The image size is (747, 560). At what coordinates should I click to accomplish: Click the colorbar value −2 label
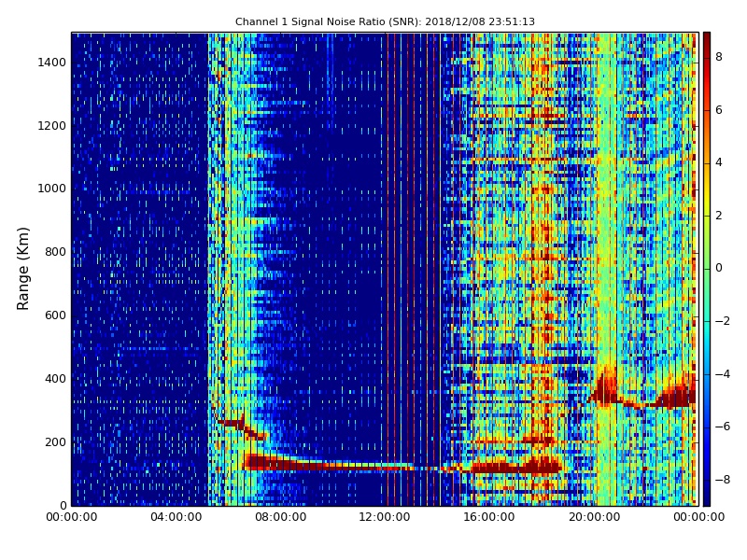pyautogui.click(x=723, y=321)
